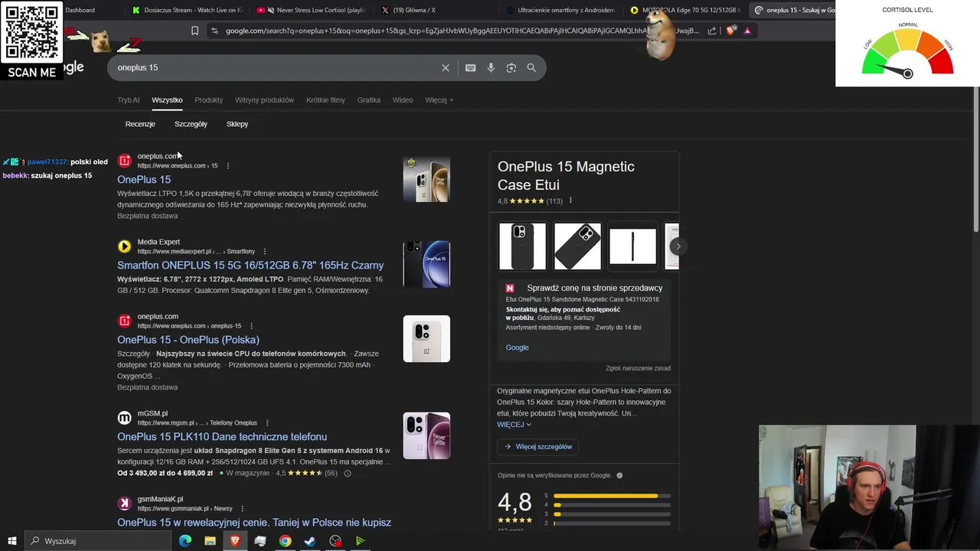Open the on-screen keyboard icon in search bar
The image size is (980, 551).
[471, 67]
